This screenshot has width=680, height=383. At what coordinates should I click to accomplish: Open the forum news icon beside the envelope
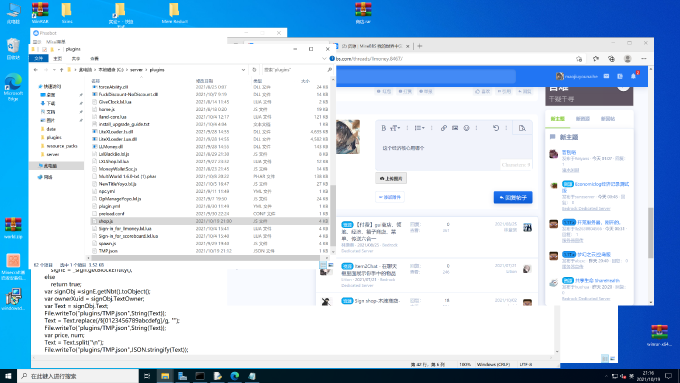pyautogui.click(x=620, y=76)
